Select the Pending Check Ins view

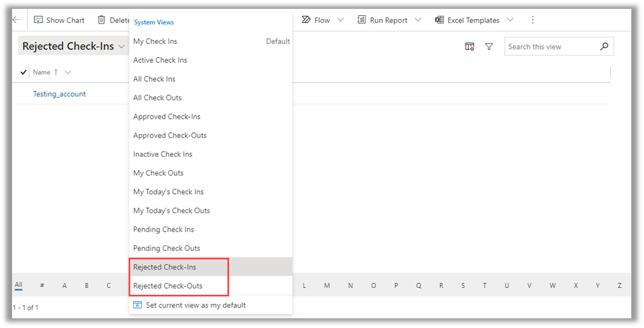coord(163,229)
